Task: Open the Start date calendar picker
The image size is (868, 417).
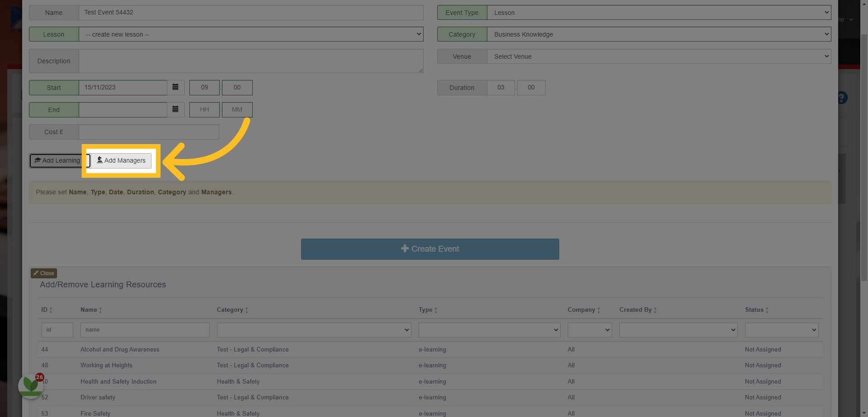Action: [175, 87]
